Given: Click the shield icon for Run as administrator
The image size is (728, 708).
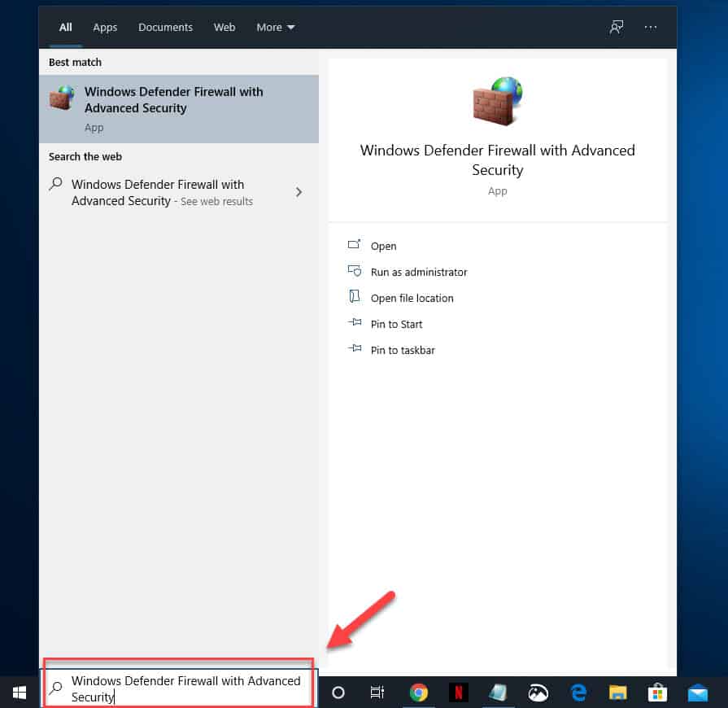Looking at the screenshot, I should [355, 270].
